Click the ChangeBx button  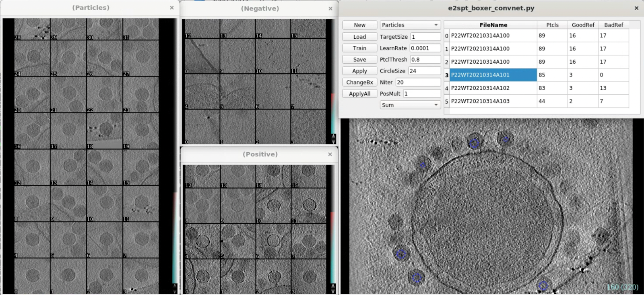tap(359, 82)
